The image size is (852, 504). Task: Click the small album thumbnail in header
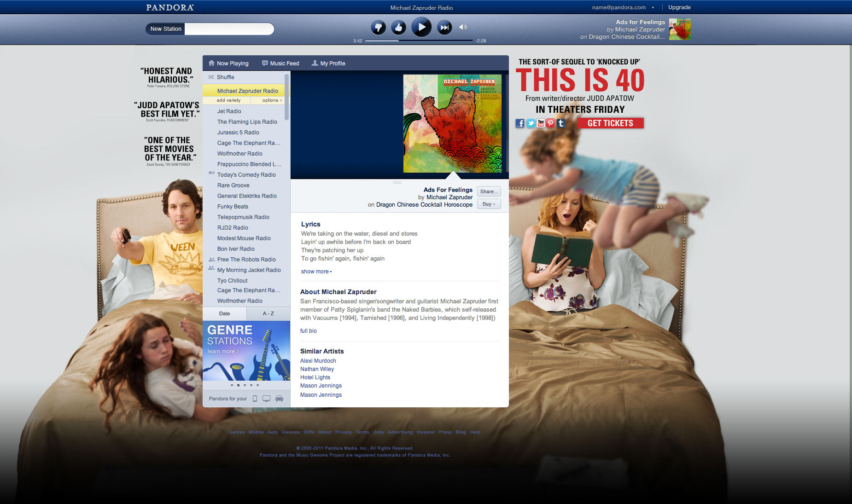680,29
